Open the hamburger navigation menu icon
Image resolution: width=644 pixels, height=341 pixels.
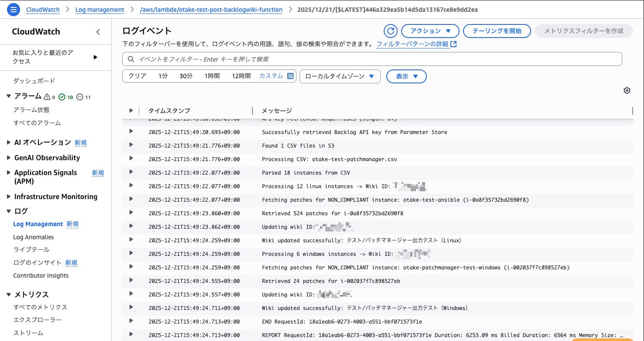click(x=13, y=10)
